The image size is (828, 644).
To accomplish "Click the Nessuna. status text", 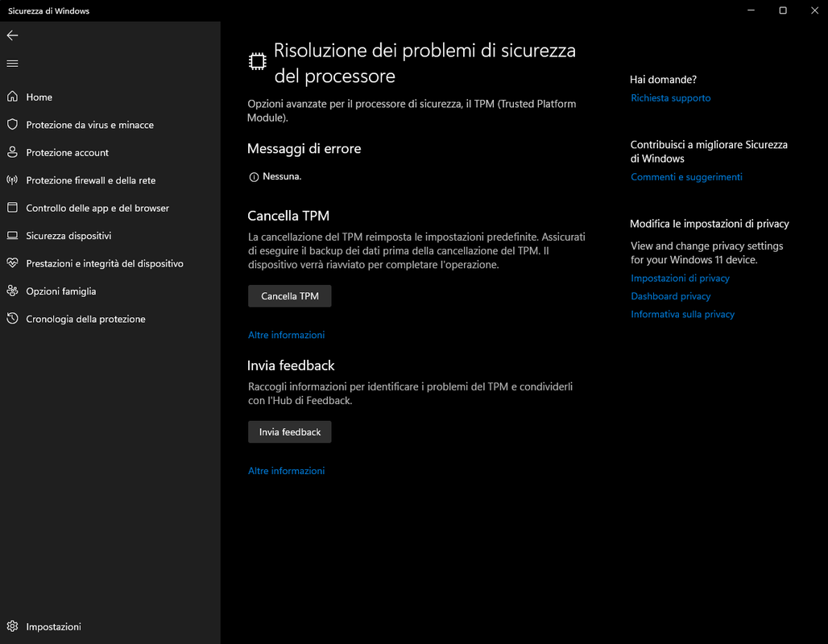I will [x=282, y=176].
